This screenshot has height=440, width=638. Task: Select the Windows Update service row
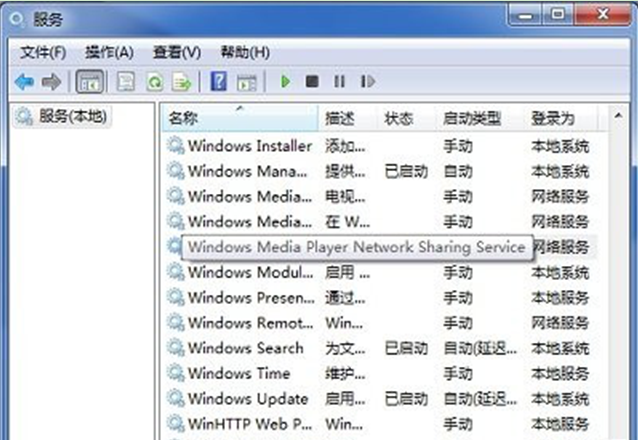point(248,399)
